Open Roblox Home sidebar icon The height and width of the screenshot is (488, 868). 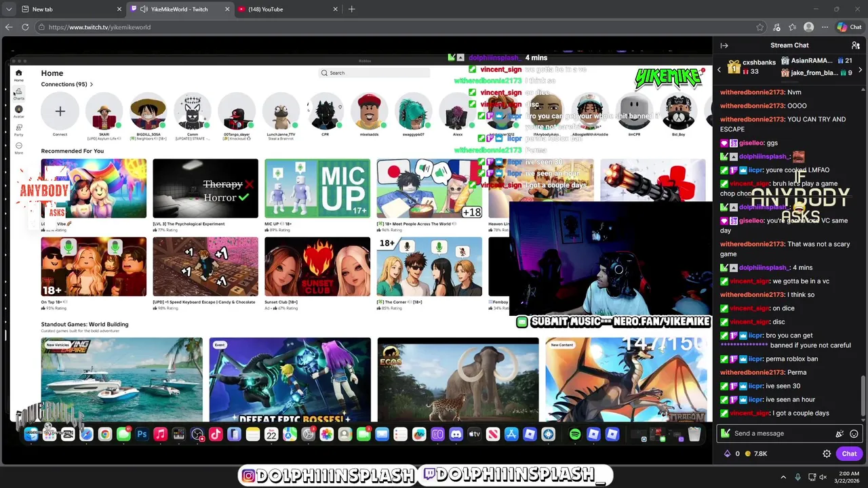pyautogui.click(x=18, y=75)
